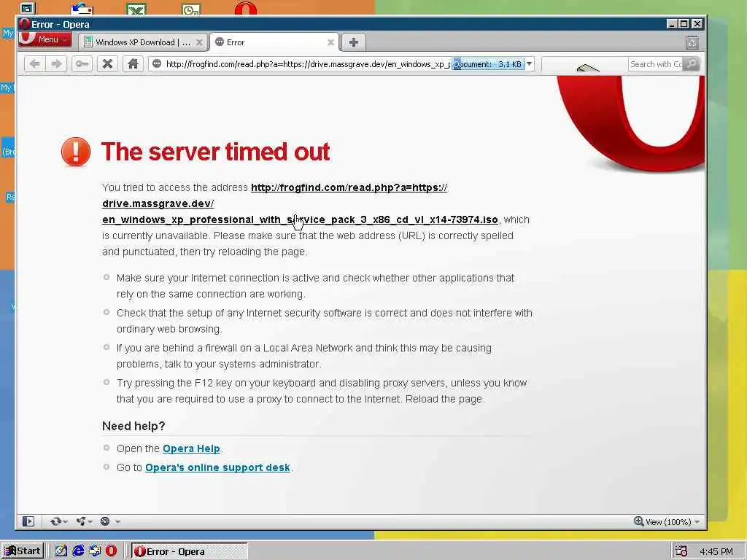The height and width of the screenshot is (560, 747).
Task: Open the frogfind.com iso address link
Action: 300,203
